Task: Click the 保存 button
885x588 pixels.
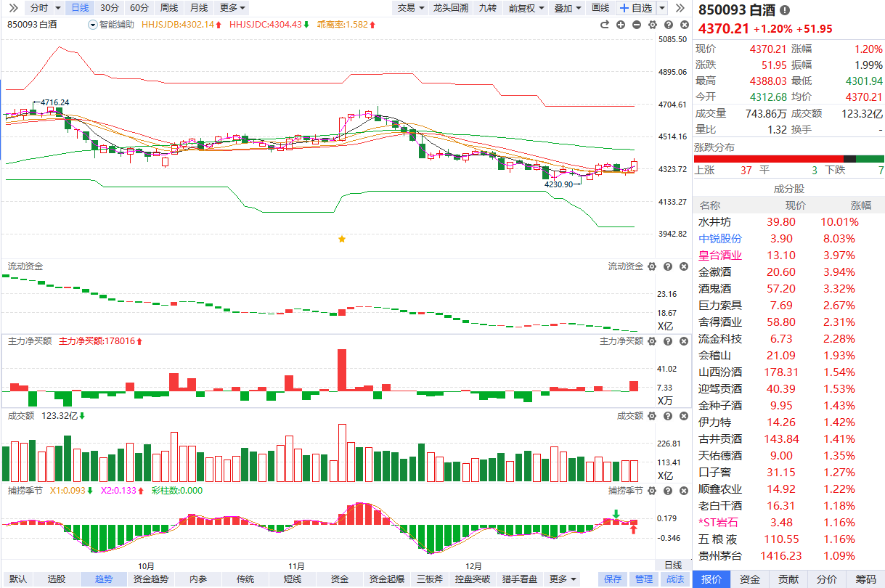Action: point(613,579)
